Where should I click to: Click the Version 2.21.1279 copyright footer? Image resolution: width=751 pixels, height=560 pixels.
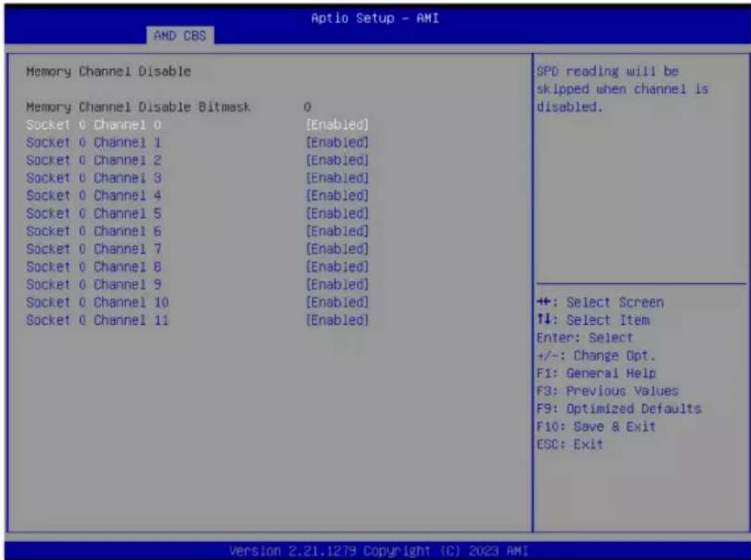click(x=379, y=551)
